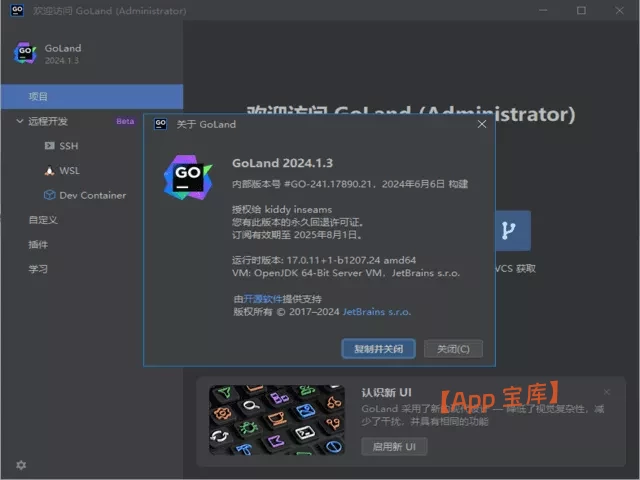
Task: Dismiss the new UI banner with its X
Action: point(607,392)
